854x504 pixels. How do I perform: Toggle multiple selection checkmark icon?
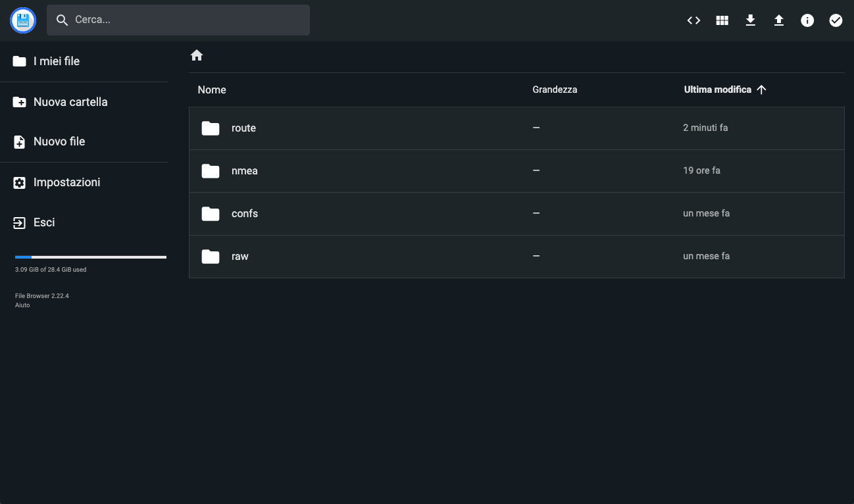click(835, 20)
